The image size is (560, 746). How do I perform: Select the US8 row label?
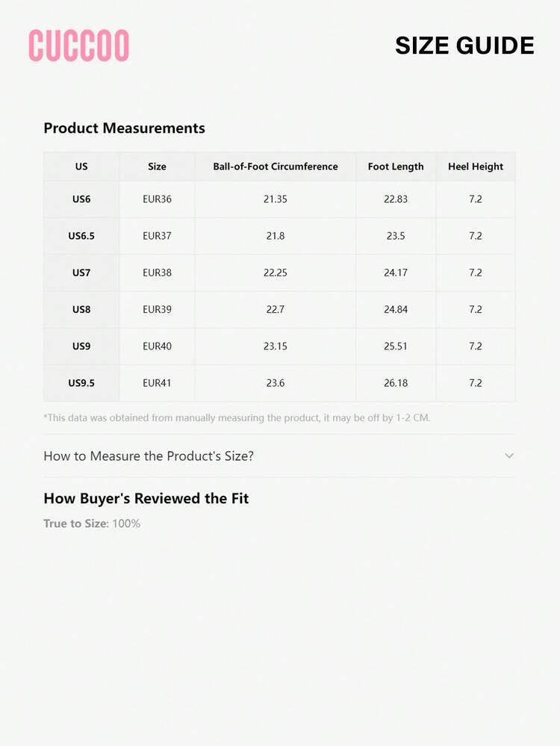81,309
